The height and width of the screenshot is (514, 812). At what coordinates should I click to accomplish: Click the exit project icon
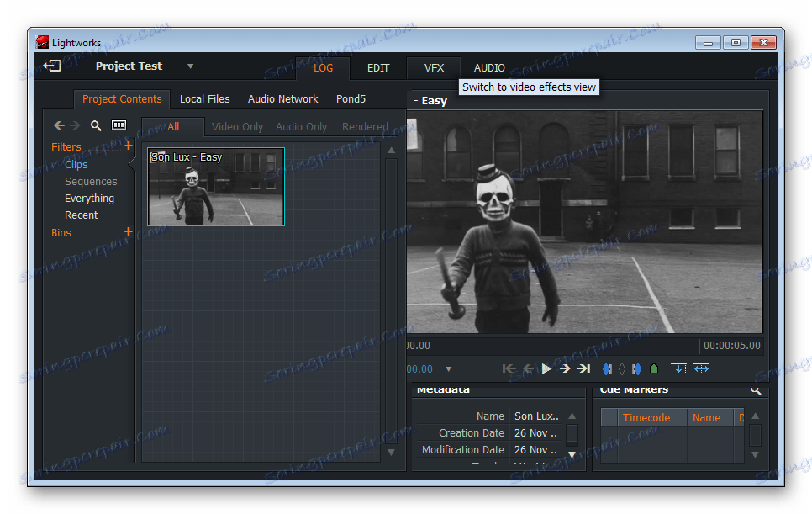click(52, 66)
